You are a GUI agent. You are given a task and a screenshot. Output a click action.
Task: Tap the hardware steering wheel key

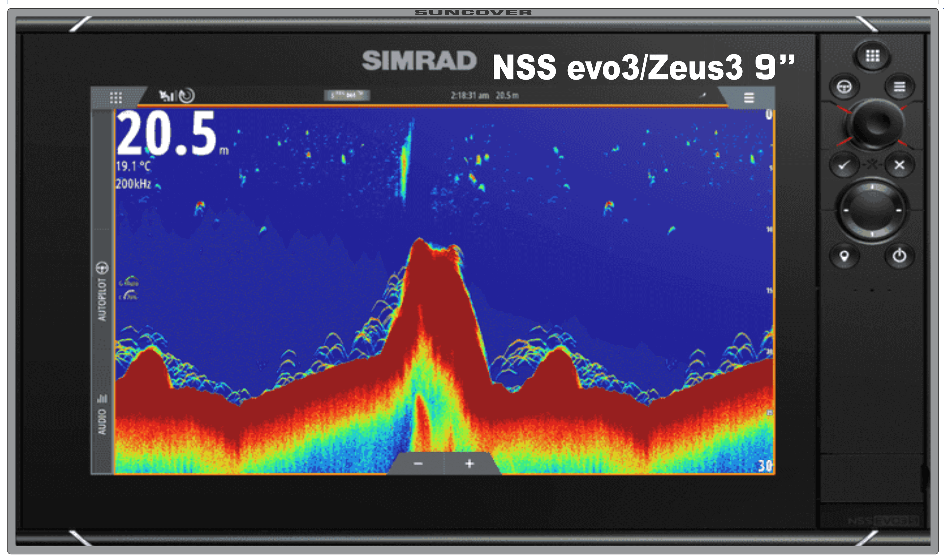click(x=844, y=87)
